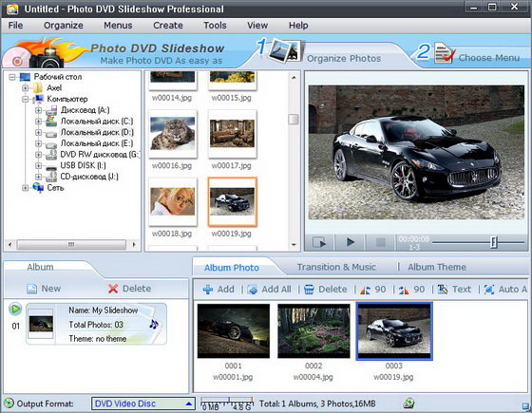Switch to the Album Photo tab
Viewport: 532px width, 413px height.
232,268
